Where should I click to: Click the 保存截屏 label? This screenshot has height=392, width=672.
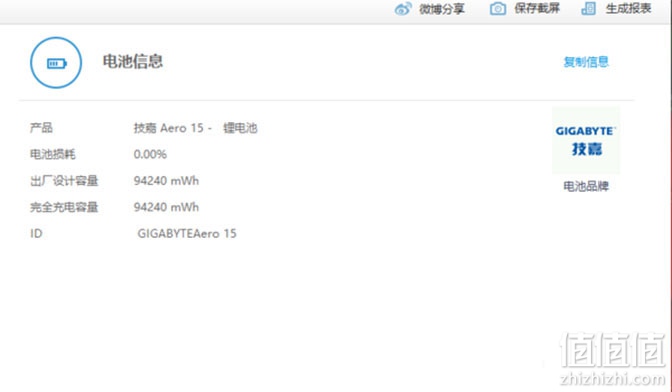click(x=537, y=9)
